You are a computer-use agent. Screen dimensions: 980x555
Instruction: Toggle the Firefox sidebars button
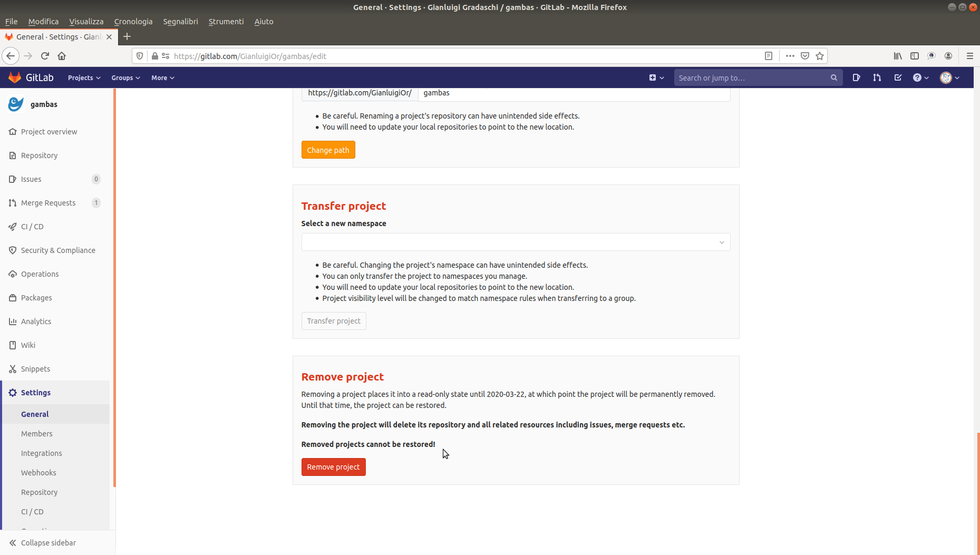pos(915,56)
